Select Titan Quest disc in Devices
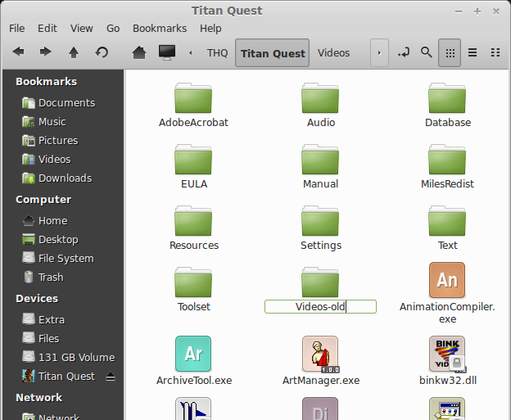Image resolution: width=511 pixels, height=420 pixels. tap(59, 377)
